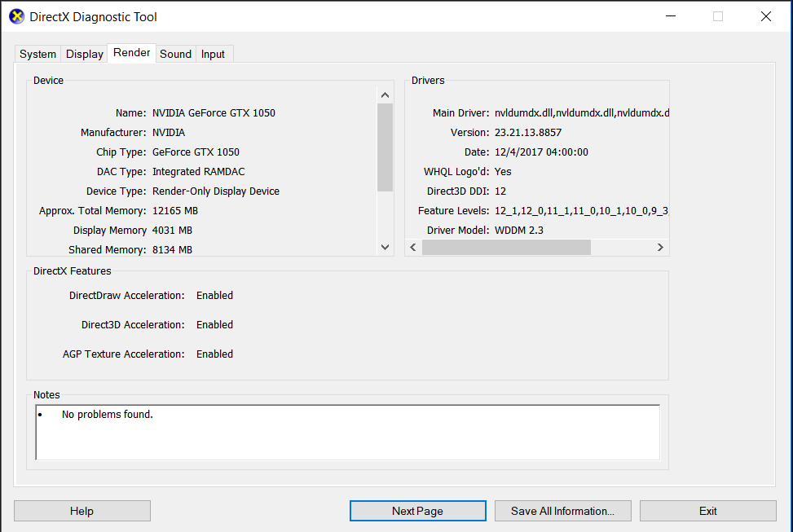Click the Feature Levels value list
The height and width of the screenshot is (532, 793).
point(582,211)
